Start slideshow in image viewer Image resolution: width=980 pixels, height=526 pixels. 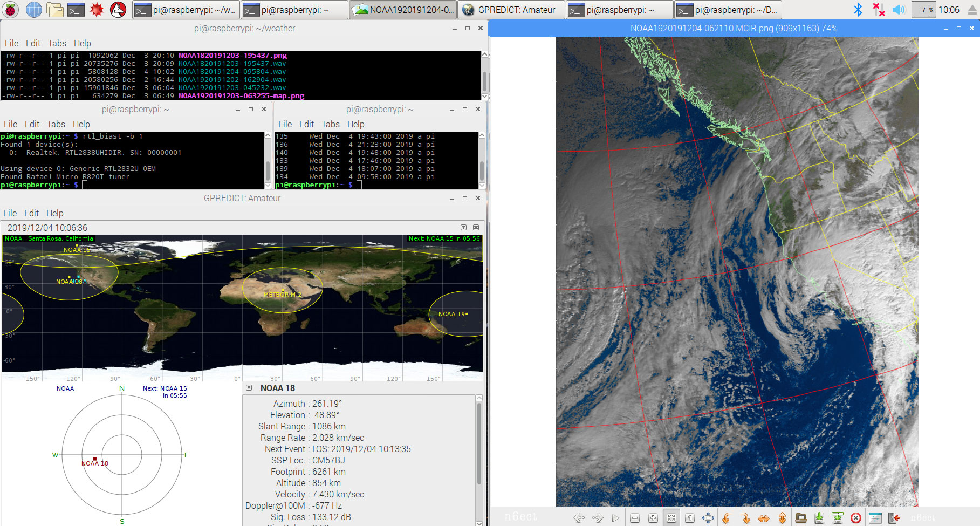point(615,518)
